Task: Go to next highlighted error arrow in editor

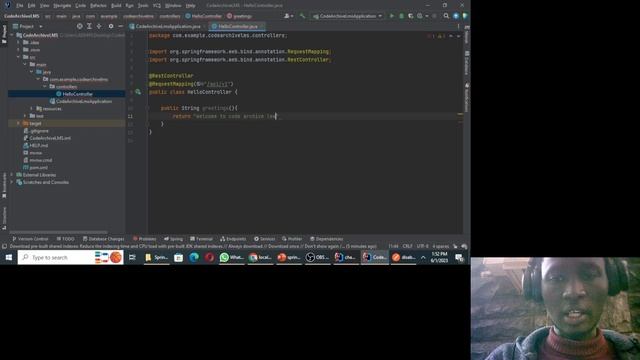Action: (x=458, y=36)
